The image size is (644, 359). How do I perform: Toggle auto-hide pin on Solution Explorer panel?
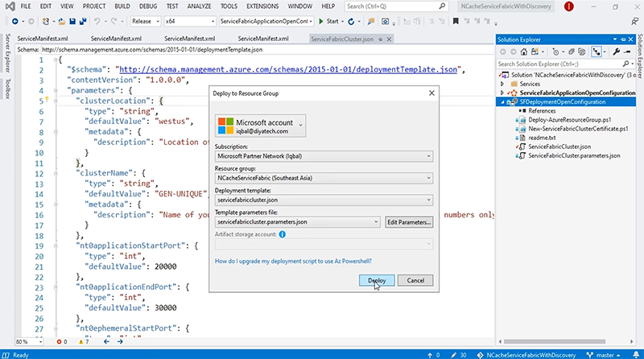(x=623, y=39)
